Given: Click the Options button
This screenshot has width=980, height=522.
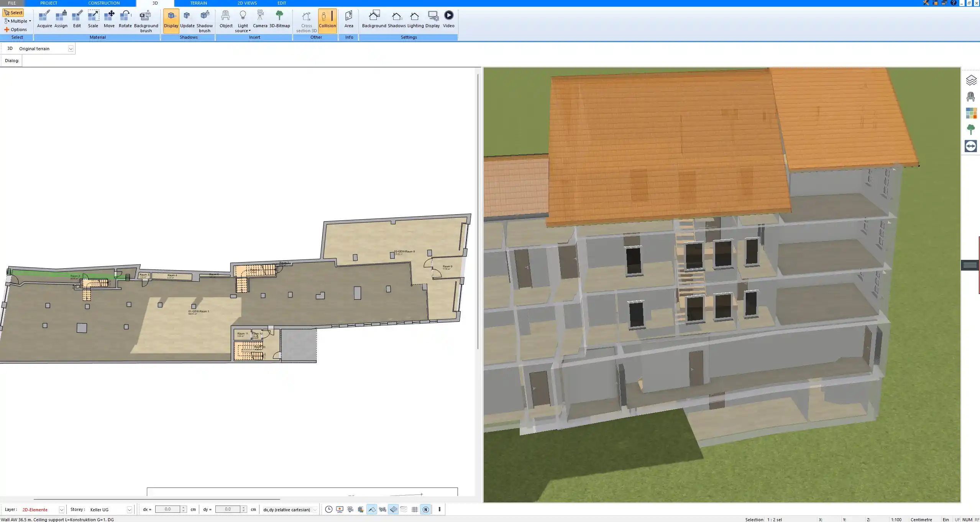Looking at the screenshot, I should tap(16, 30).
